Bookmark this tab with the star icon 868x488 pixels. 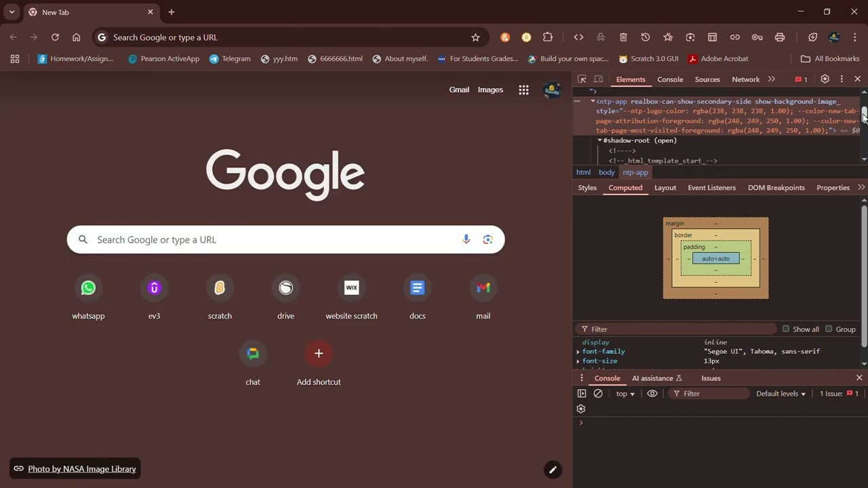(475, 37)
